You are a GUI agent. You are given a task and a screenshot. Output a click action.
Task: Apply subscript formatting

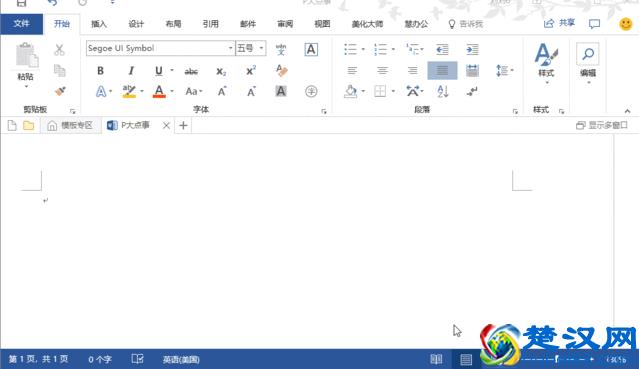[x=221, y=71]
